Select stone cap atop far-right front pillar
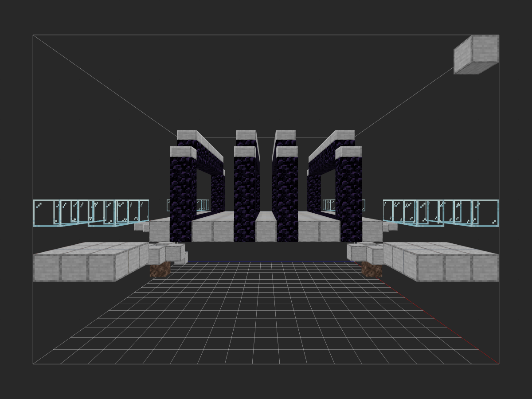The width and height of the screenshot is (532, 399). (x=348, y=152)
